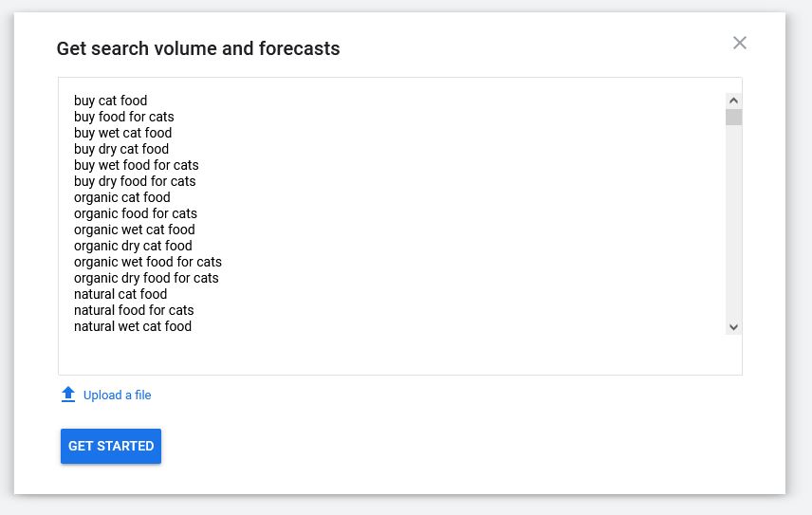Click the 'buy dry cat food' line

click(x=121, y=149)
